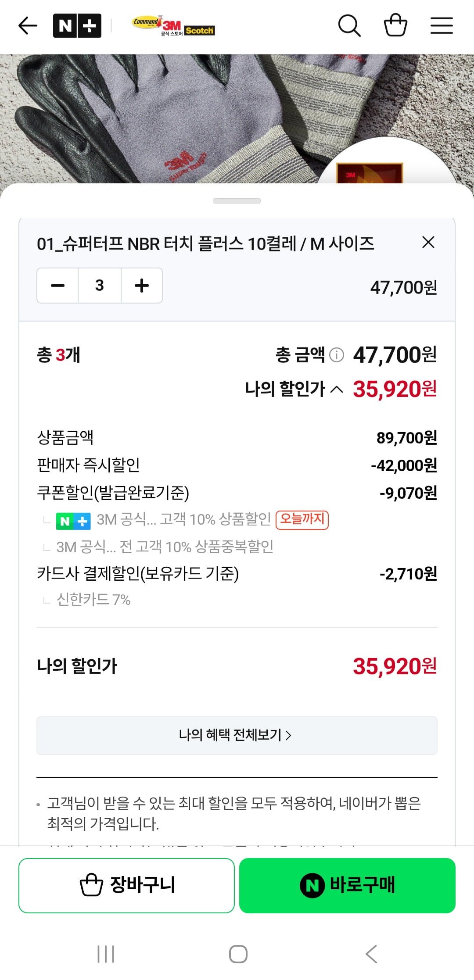
Task: Tap the Android home button
Action: pyautogui.click(x=238, y=954)
